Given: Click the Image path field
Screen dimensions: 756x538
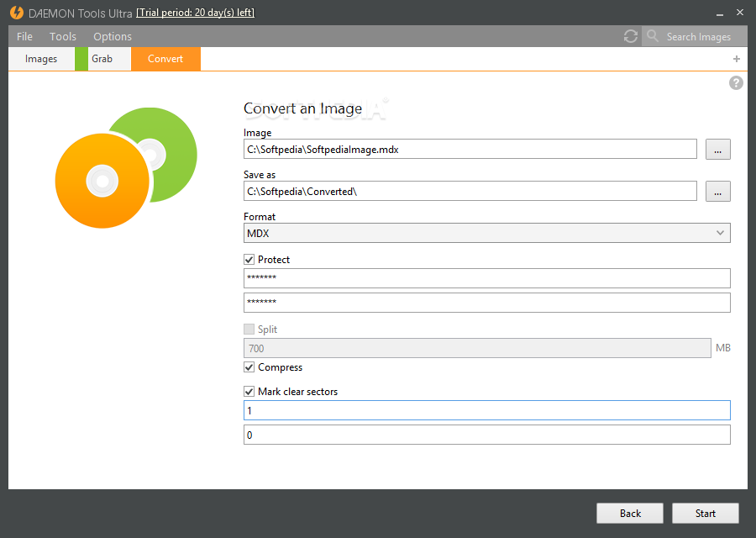Looking at the screenshot, I should (x=470, y=149).
